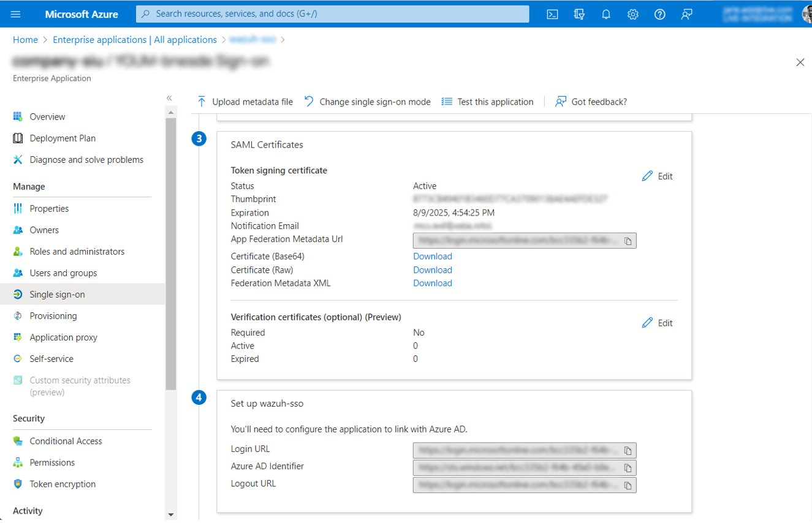Image resolution: width=812 pixels, height=523 pixels.
Task: Copy the Azure AD Identifier
Action: (x=628, y=468)
